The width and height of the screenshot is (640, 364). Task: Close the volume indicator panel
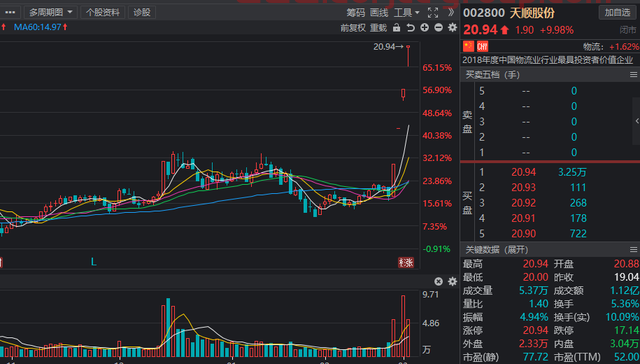[x=438, y=281]
